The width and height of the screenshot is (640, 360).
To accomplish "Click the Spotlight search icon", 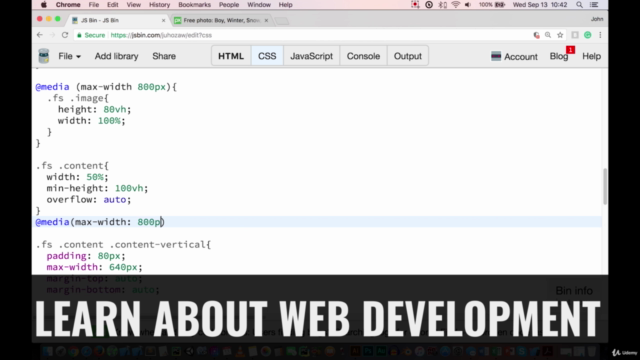I will (579, 5).
